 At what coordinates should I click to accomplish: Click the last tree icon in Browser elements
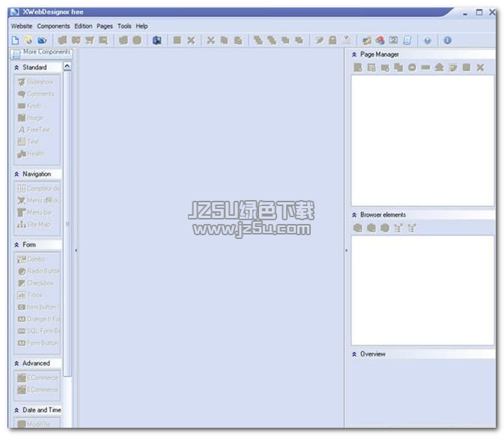[x=412, y=228]
